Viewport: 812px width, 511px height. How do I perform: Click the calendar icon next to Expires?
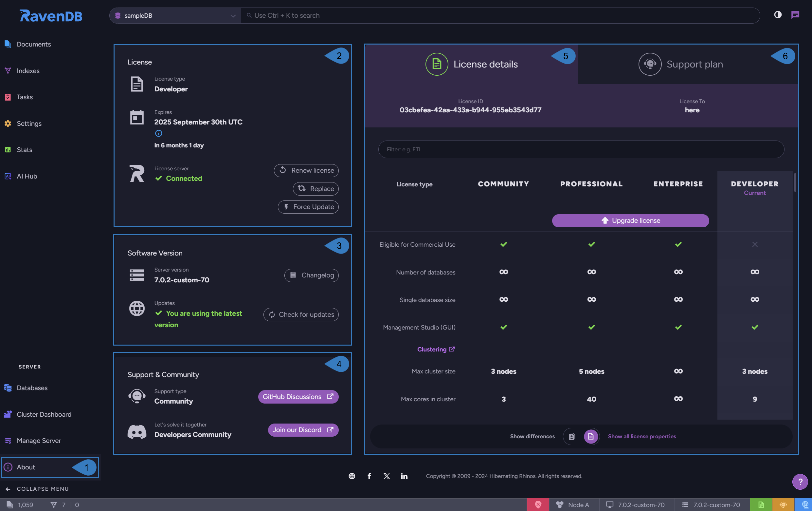(136, 117)
